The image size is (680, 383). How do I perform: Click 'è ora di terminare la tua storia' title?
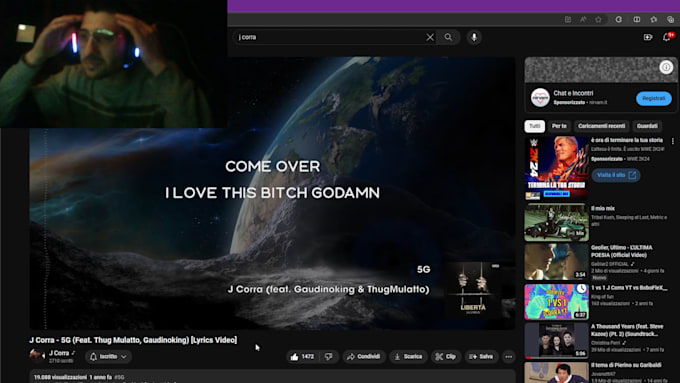(x=627, y=140)
